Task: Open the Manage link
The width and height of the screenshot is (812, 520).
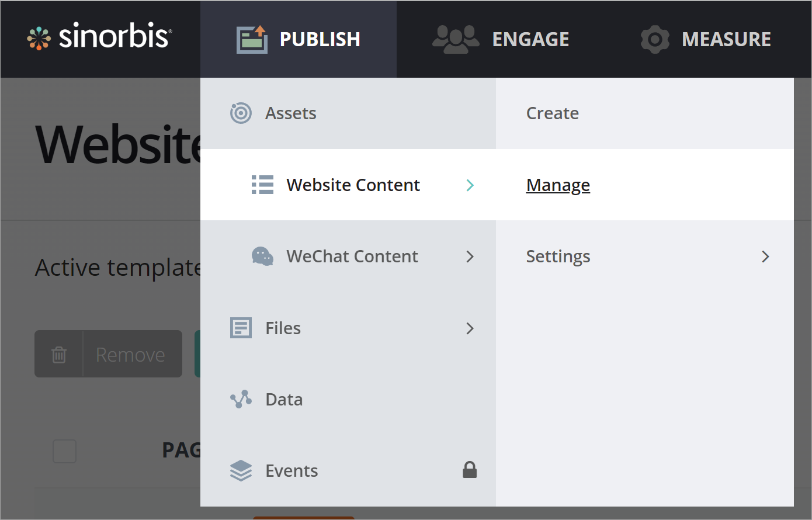Action: (558, 185)
